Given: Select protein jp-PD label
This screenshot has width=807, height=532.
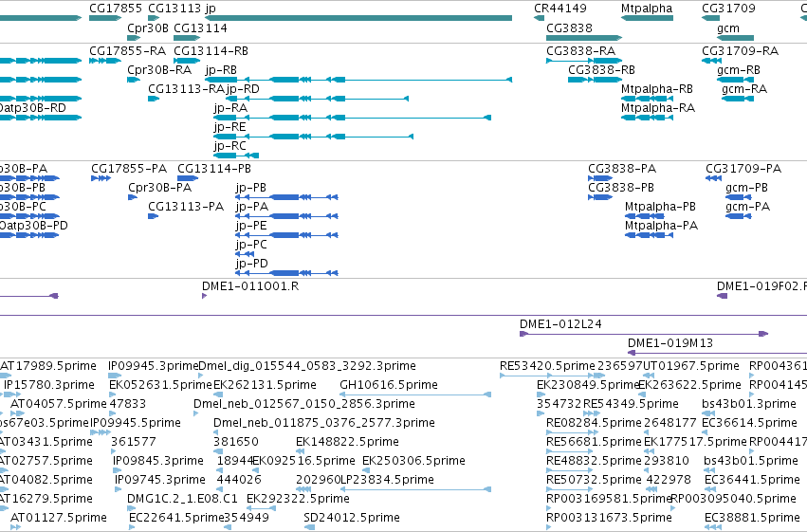Looking at the screenshot, I should click(251, 265).
